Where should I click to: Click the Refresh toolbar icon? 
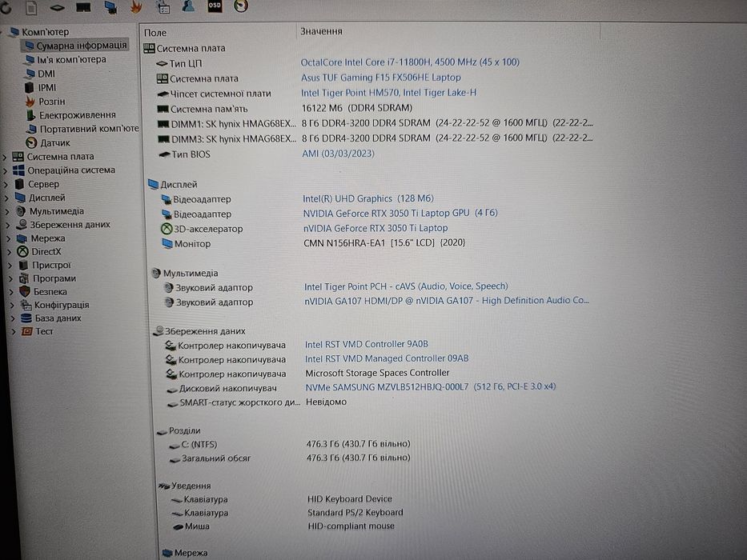point(6,8)
